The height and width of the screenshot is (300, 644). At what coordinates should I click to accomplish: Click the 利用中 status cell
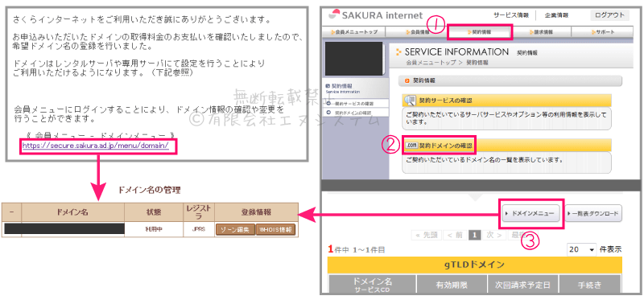(x=154, y=229)
